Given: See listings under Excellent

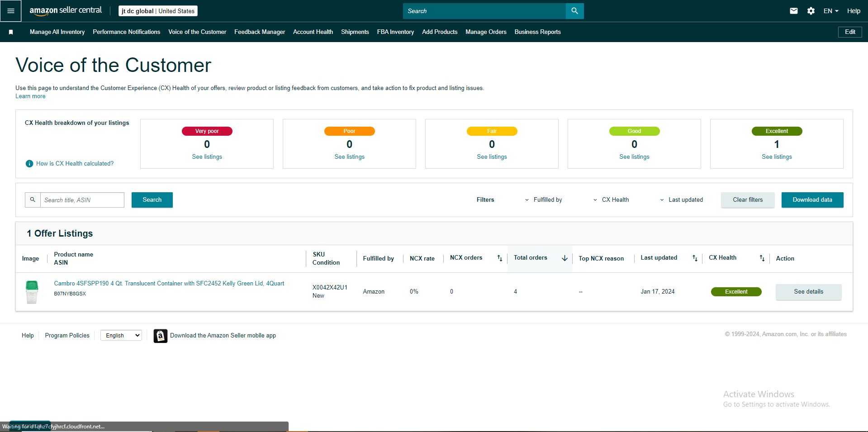Looking at the screenshot, I should pyautogui.click(x=777, y=157).
